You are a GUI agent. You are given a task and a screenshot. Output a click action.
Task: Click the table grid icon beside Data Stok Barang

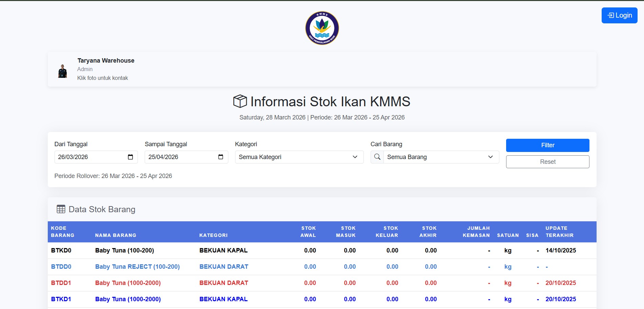pos(60,209)
